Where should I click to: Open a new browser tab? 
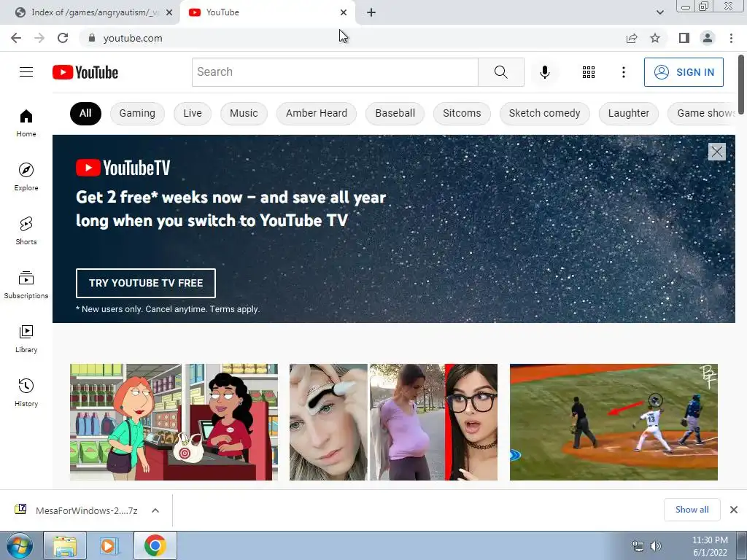pos(371,12)
